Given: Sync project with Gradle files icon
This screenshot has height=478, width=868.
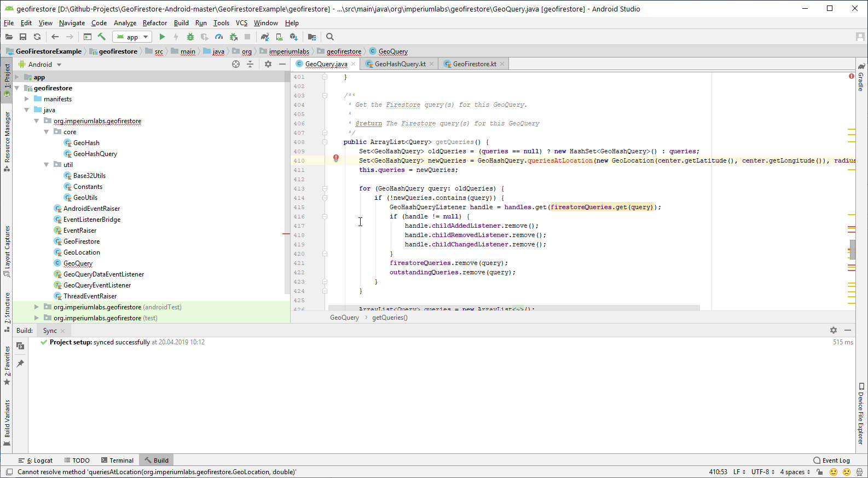Looking at the screenshot, I should pos(265,37).
